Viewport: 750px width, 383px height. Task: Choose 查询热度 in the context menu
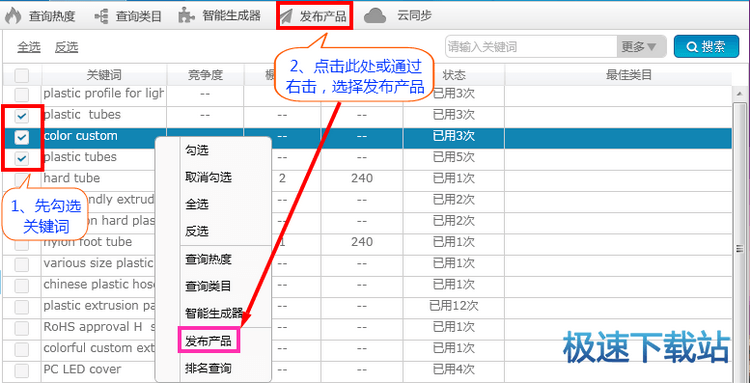pos(213,260)
